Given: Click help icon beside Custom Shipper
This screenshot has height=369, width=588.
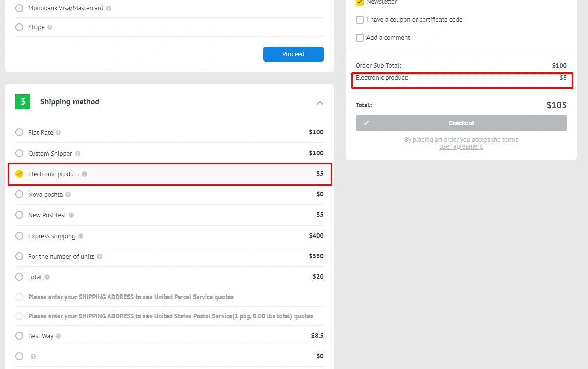Looking at the screenshot, I should tap(78, 154).
